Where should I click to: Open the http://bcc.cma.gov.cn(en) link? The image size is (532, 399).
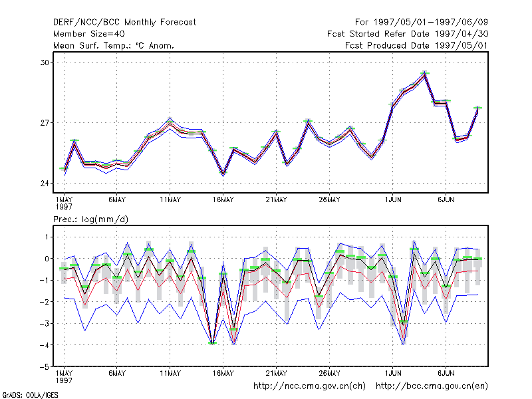coord(432,386)
